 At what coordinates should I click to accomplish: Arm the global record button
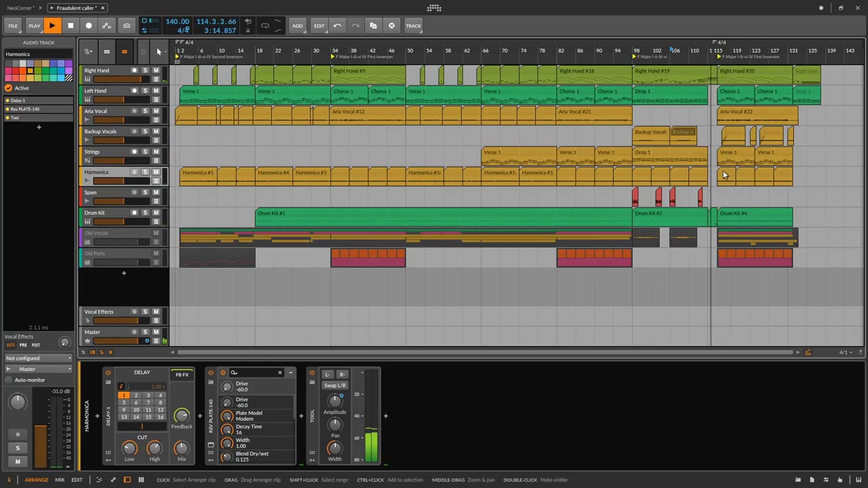pos(88,26)
